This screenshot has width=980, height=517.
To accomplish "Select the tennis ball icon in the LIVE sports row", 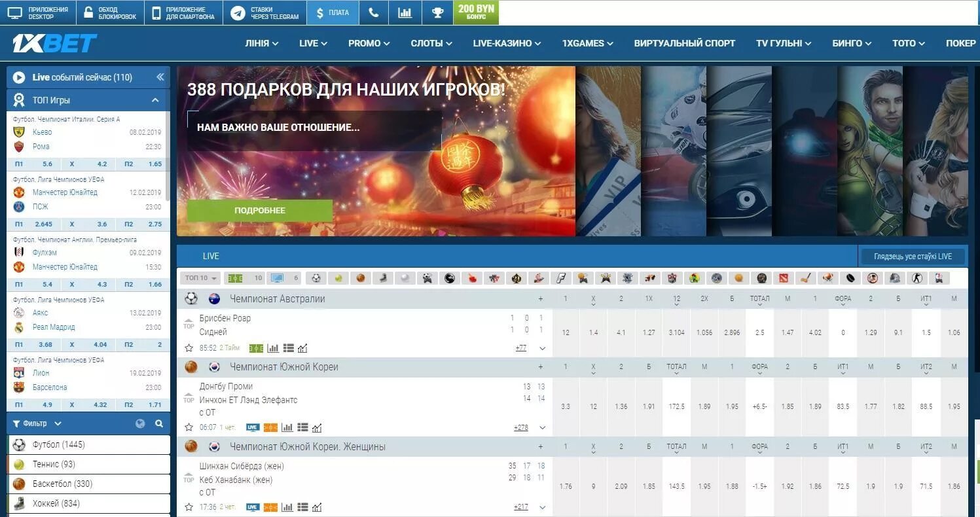I will click(338, 278).
